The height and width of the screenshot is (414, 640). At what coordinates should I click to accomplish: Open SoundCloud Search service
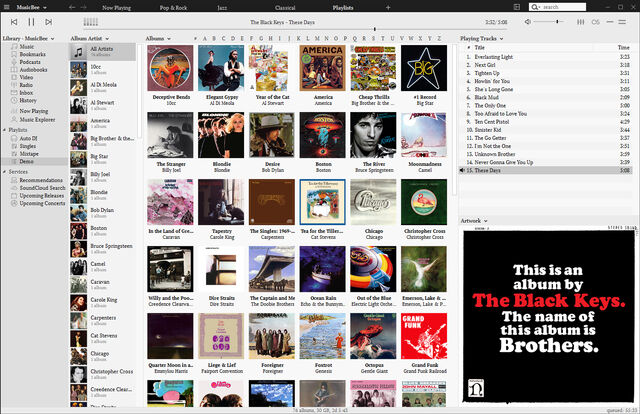click(42, 188)
